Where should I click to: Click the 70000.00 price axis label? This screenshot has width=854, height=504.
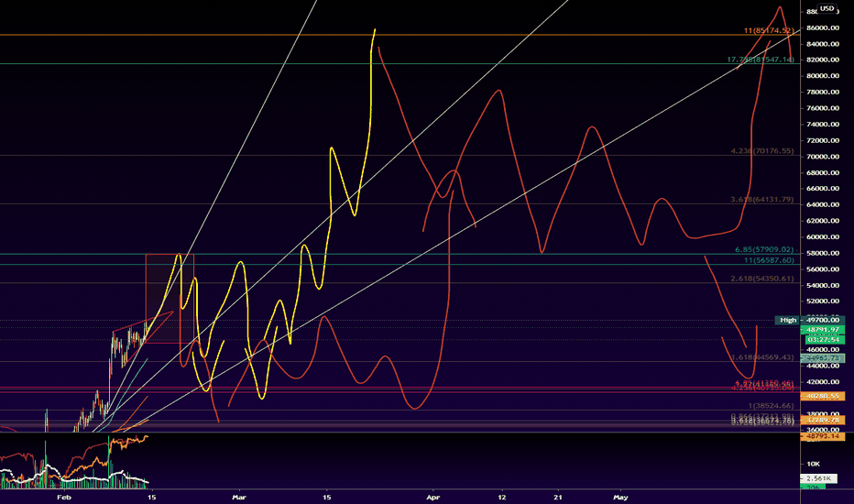[823, 157]
